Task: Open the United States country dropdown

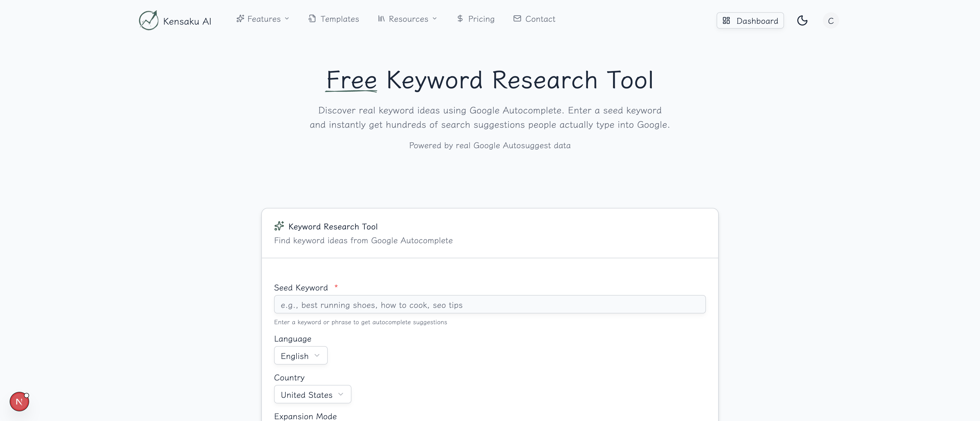Action: click(312, 394)
